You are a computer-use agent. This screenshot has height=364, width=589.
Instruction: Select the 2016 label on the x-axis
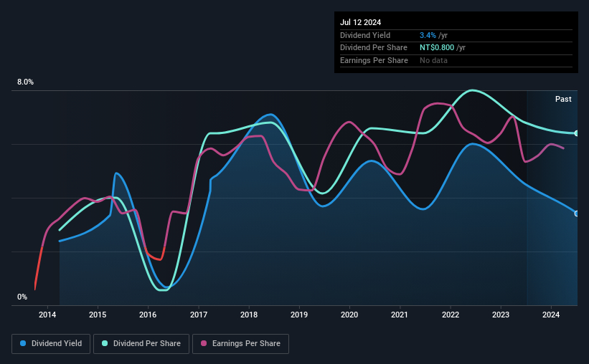148,315
